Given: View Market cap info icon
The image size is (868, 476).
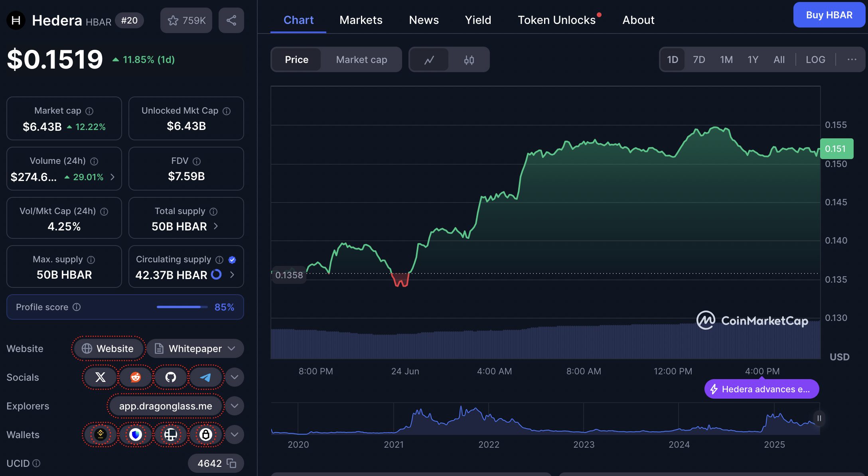Looking at the screenshot, I should (89, 111).
